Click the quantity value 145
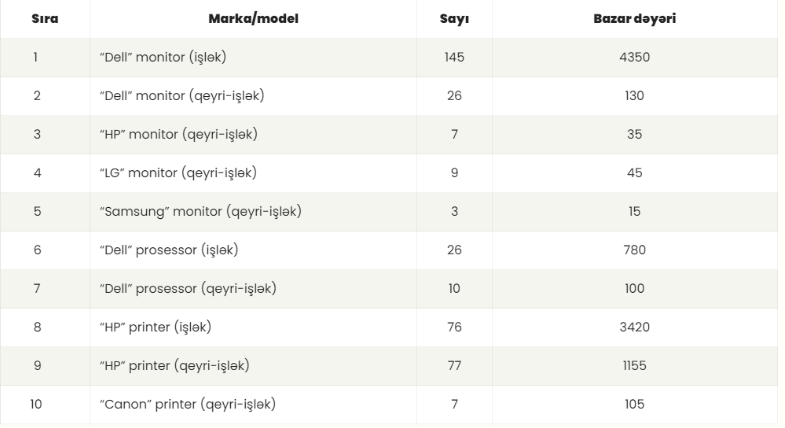The height and width of the screenshot is (428, 785). pyautogui.click(x=454, y=57)
